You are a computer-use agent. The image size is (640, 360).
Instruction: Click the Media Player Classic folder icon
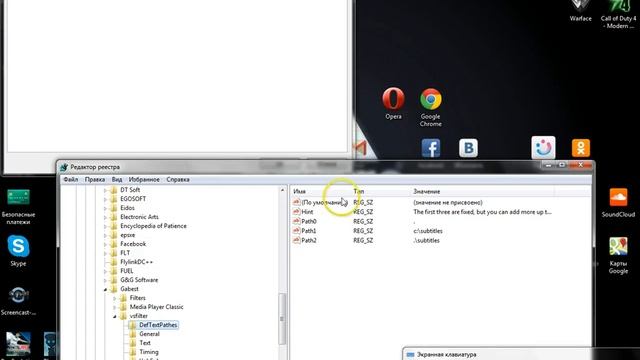(123, 307)
